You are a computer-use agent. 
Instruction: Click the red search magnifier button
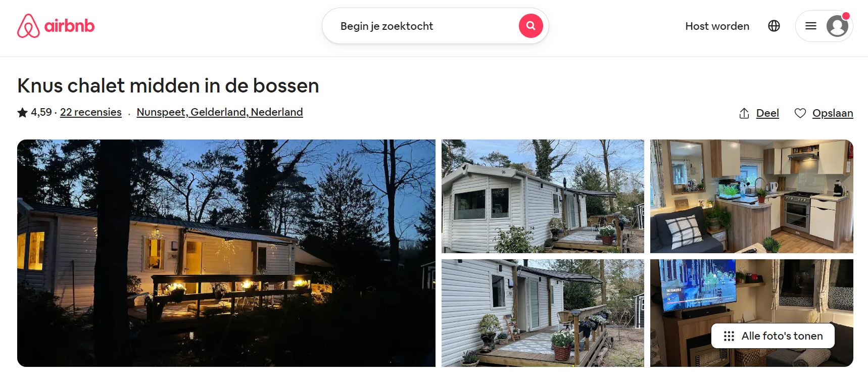point(531,26)
